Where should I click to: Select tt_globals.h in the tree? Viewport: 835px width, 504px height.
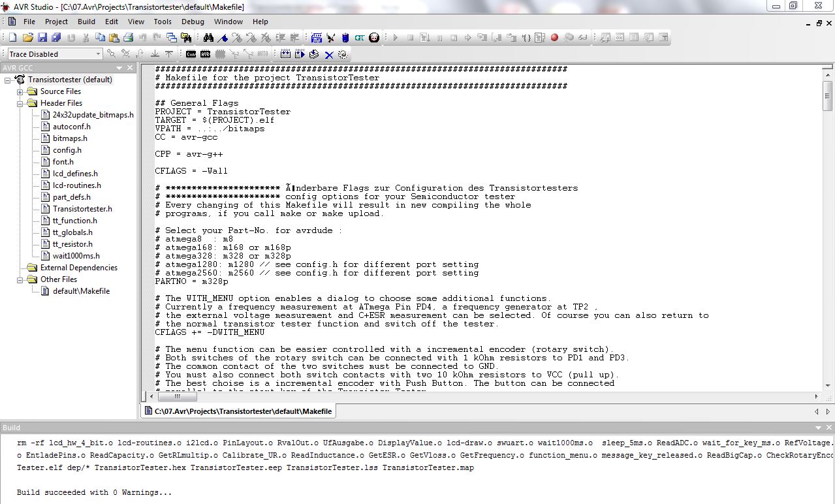click(x=72, y=232)
